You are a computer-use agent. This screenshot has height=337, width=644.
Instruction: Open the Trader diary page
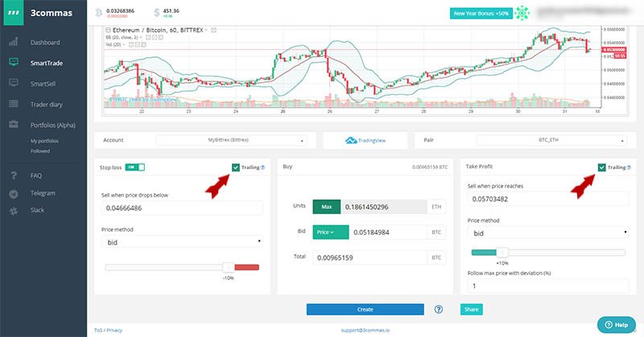coord(47,105)
